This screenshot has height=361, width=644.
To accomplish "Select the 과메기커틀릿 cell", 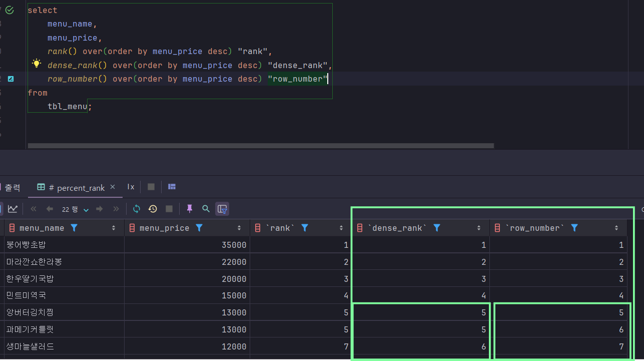I will point(64,329).
